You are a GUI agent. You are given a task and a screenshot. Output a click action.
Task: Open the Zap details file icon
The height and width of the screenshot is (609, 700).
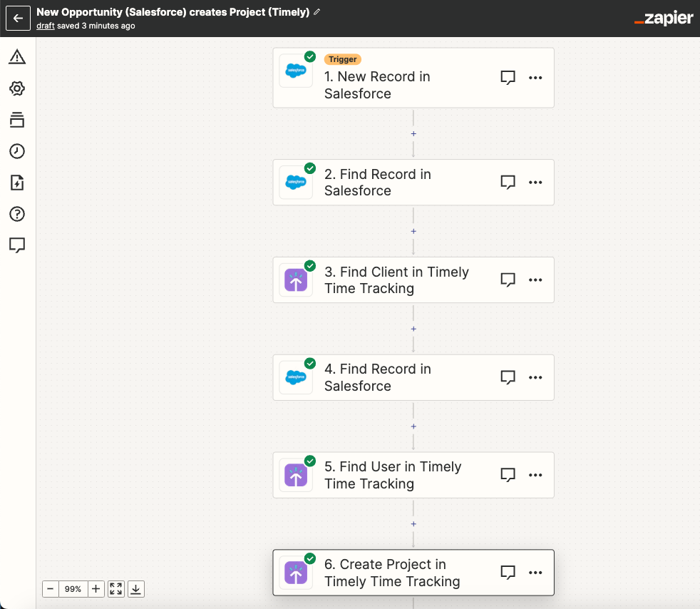point(17,183)
